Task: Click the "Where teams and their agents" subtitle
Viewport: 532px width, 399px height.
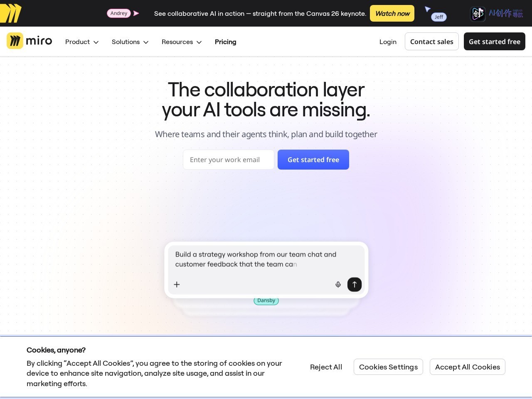Action: [x=266, y=134]
